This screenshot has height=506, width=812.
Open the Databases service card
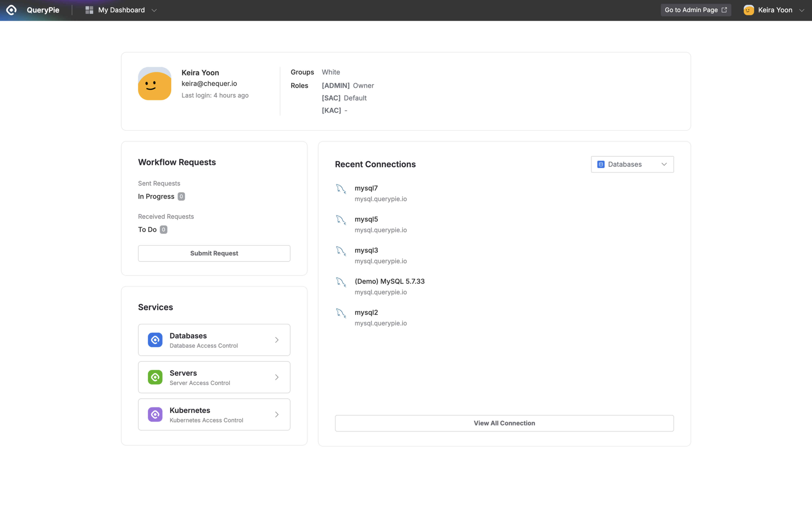(214, 340)
